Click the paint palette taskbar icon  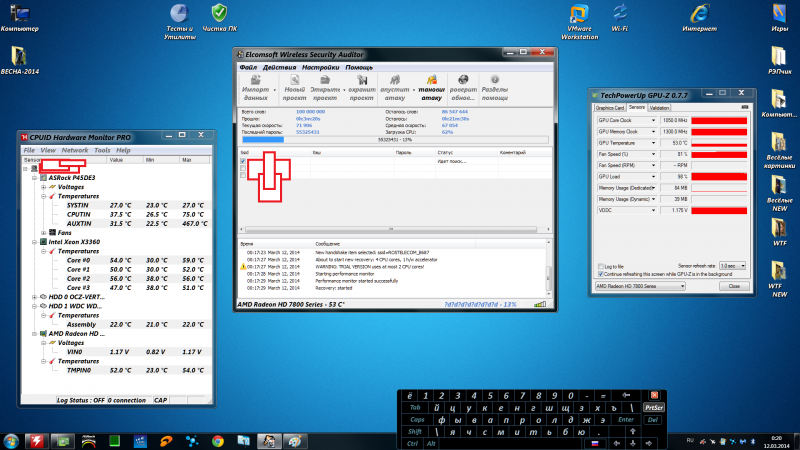(295, 441)
